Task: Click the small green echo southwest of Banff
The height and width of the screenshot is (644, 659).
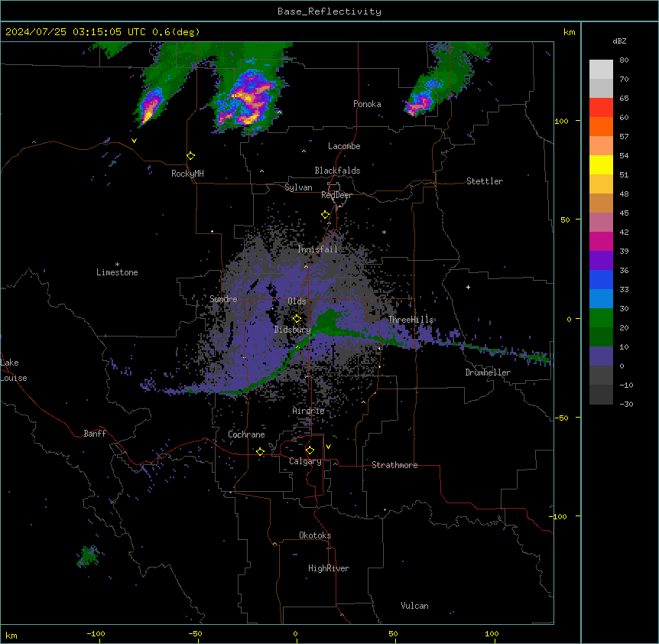Action: (x=88, y=556)
